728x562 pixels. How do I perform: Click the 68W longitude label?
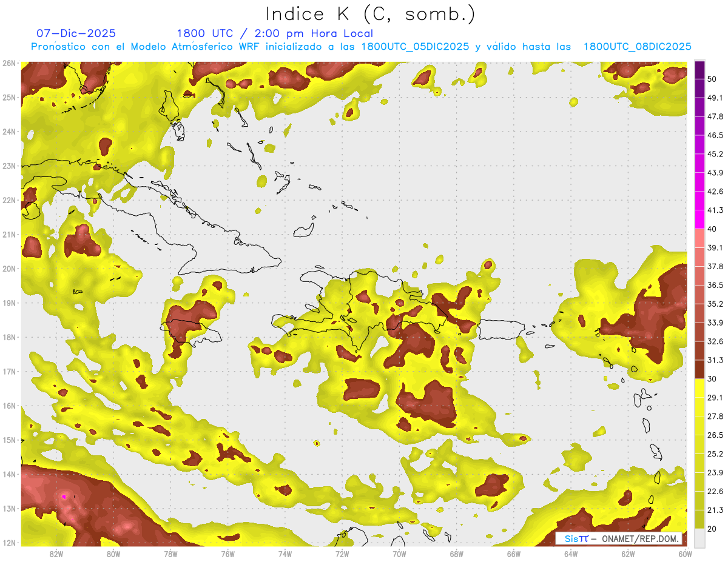[x=457, y=554]
